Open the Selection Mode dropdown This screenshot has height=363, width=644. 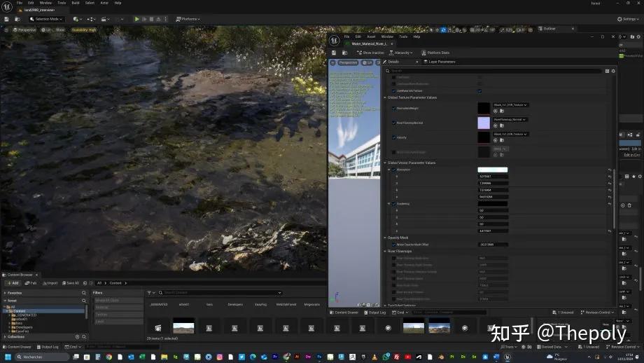(47, 19)
